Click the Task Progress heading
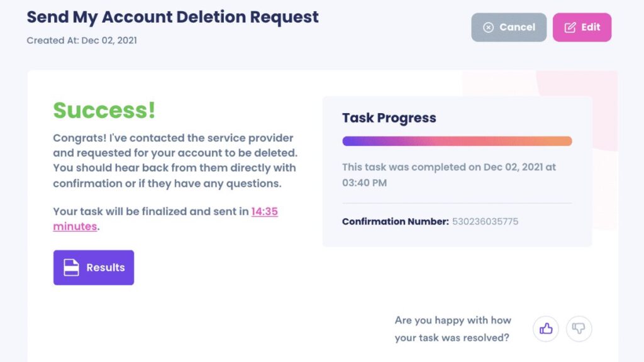 (x=389, y=118)
